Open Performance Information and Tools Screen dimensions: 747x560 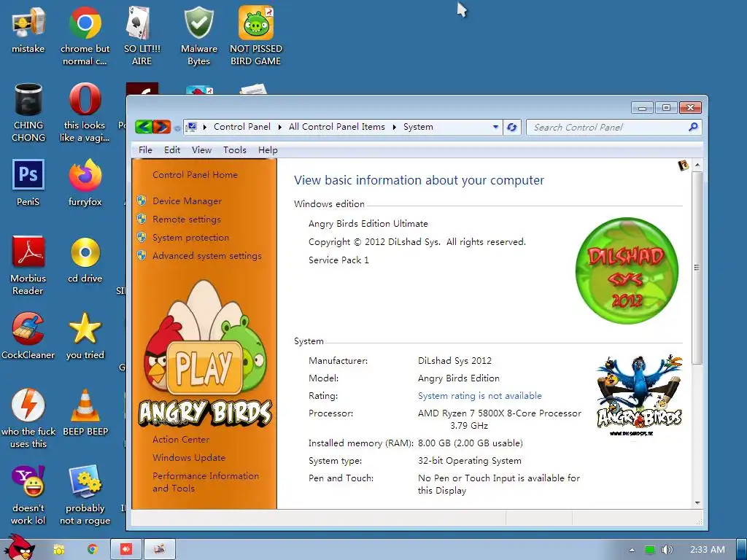click(205, 482)
